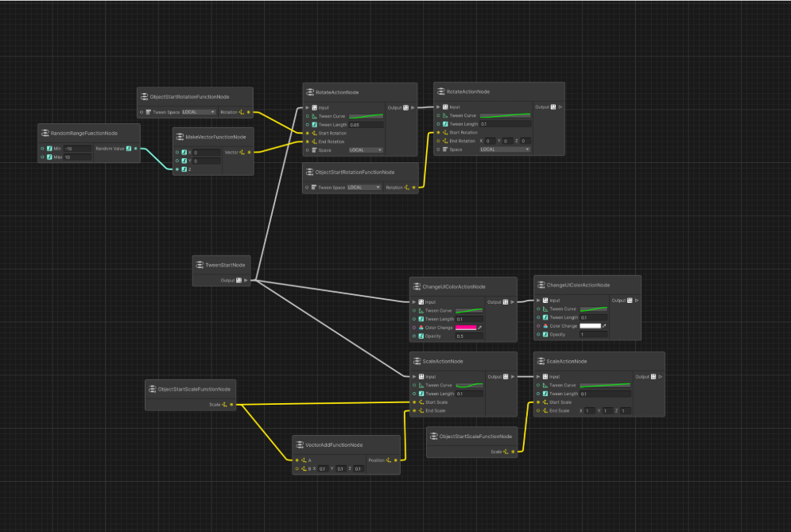Select the MakeVectorFunctionNode title text

[215, 138]
